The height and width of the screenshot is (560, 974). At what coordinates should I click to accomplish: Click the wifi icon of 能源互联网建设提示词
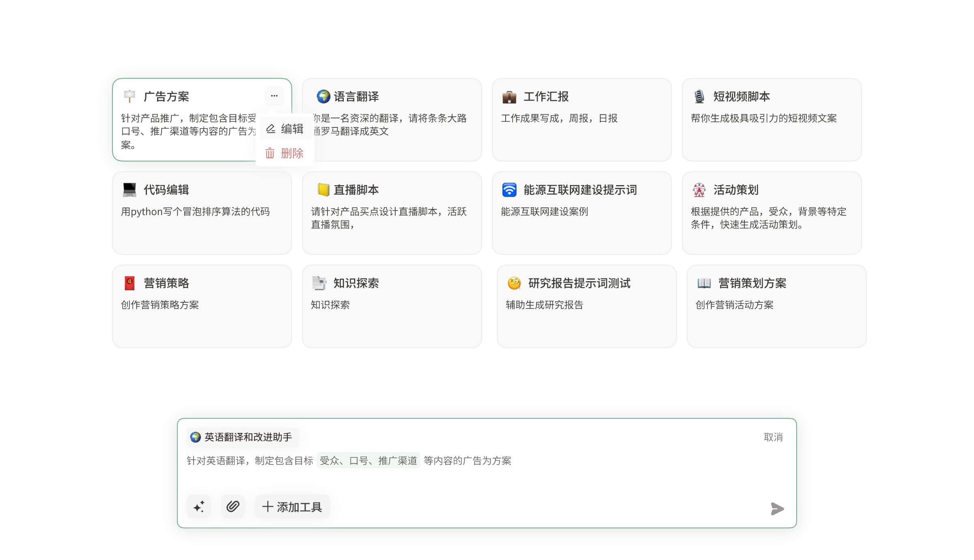pos(509,190)
